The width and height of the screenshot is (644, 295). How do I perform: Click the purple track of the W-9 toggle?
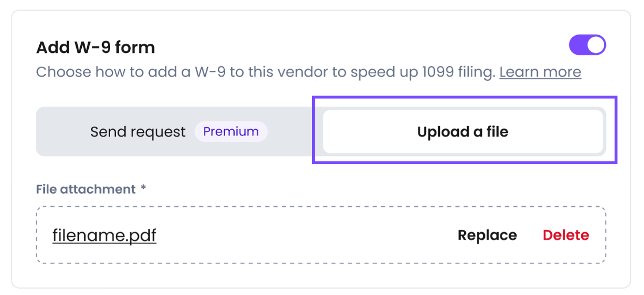click(578, 45)
